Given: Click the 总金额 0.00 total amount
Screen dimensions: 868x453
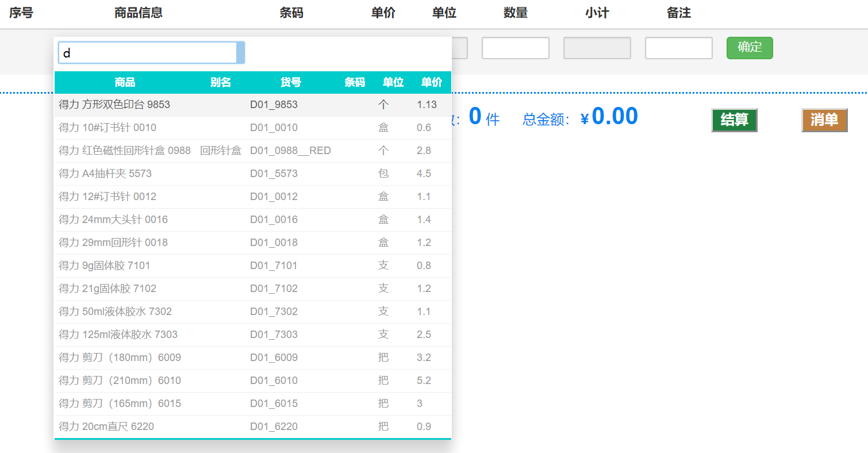Looking at the screenshot, I should point(614,117).
